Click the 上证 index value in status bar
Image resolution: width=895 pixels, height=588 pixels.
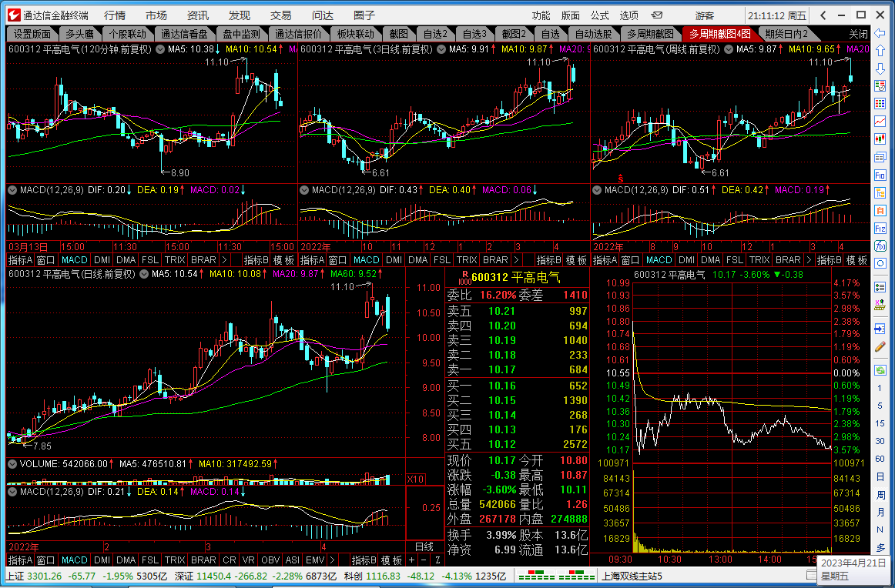pyautogui.click(x=44, y=576)
